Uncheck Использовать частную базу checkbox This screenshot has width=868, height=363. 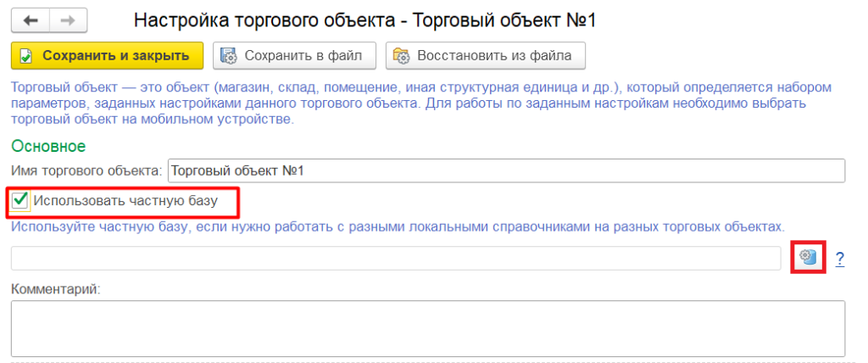coord(21,201)
